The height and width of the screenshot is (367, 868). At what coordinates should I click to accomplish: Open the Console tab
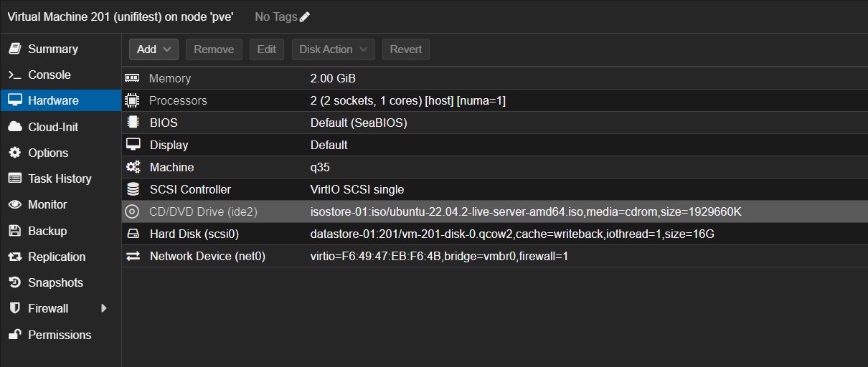(x=49, y=75)
